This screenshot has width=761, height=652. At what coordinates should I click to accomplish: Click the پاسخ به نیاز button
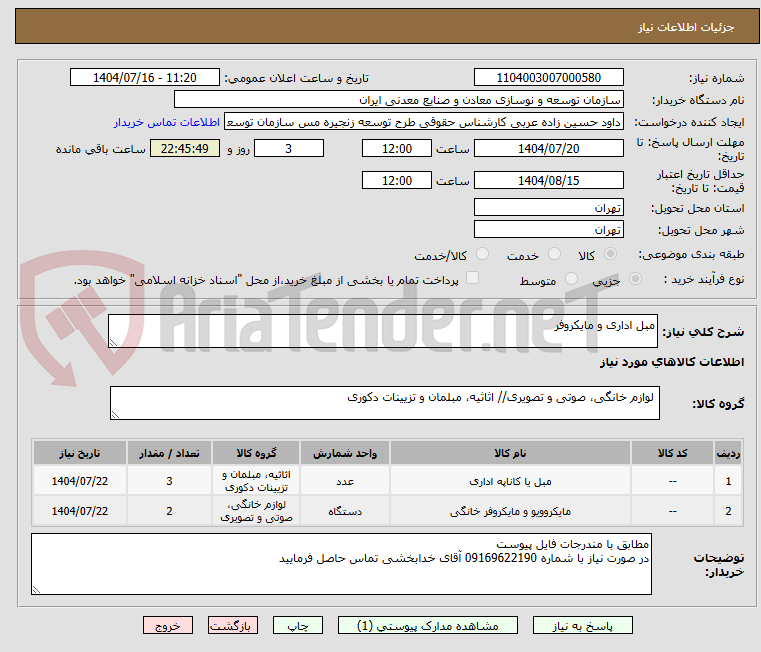(x=582, y=625)
